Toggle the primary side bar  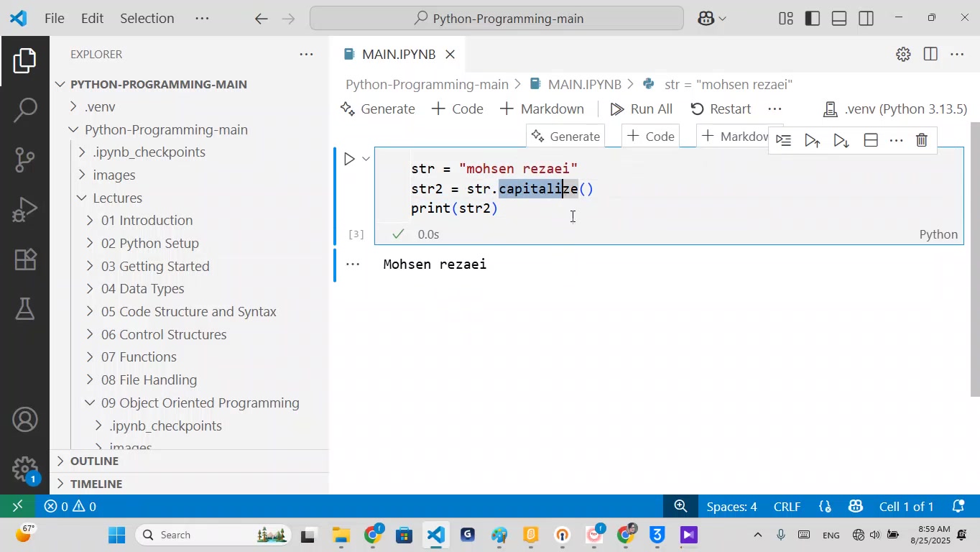tap(813, 19)
